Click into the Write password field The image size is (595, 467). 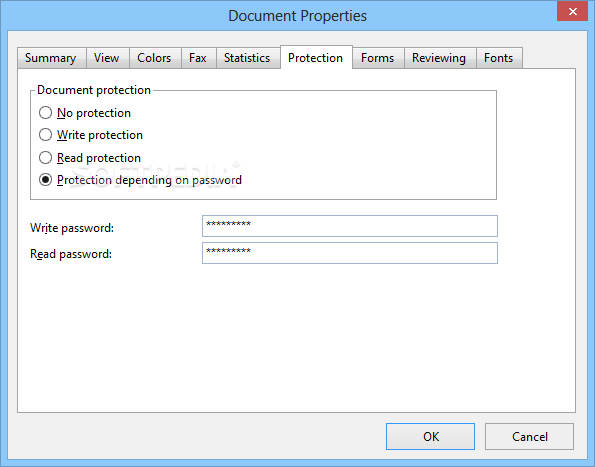click(x=349, y=226)
